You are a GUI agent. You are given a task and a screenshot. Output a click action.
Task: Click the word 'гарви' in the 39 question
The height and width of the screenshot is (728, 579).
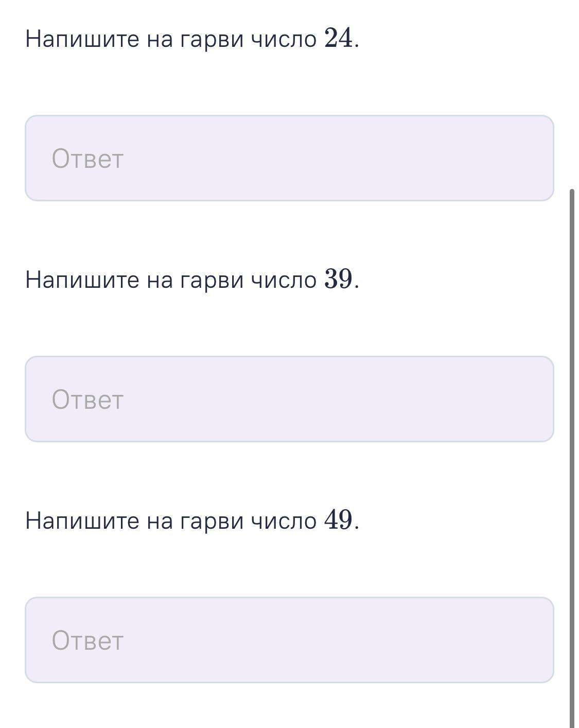tap(212, 280)
